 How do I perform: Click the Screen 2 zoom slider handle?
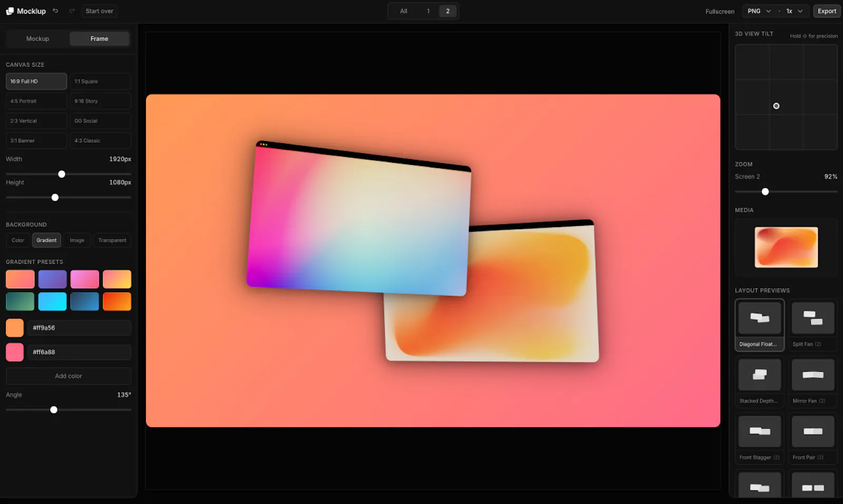click(x=765, y=192)
